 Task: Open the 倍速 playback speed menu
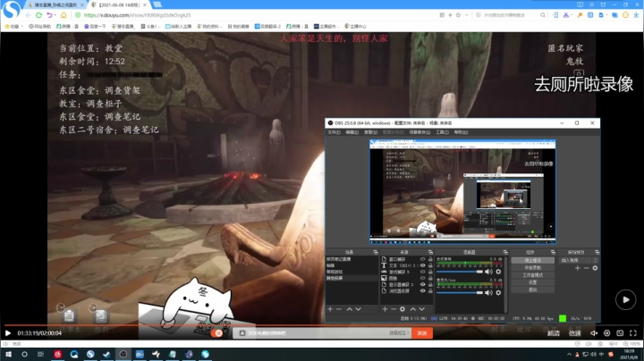575,333
